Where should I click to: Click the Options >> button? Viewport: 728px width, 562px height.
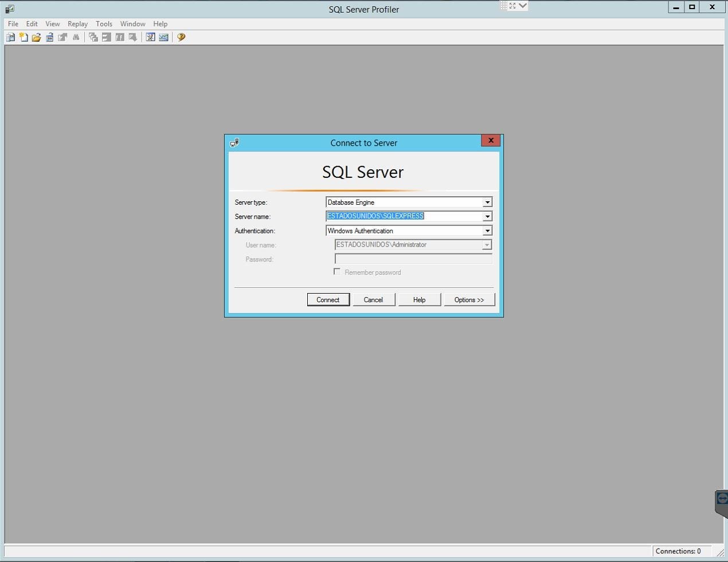tap(469, 299)
